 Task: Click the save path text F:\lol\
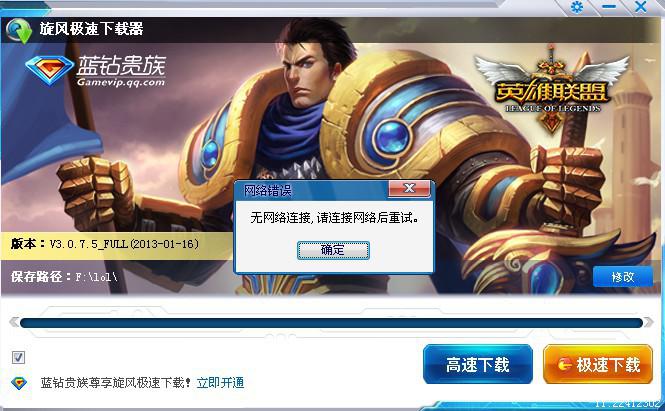pos(96,277)
